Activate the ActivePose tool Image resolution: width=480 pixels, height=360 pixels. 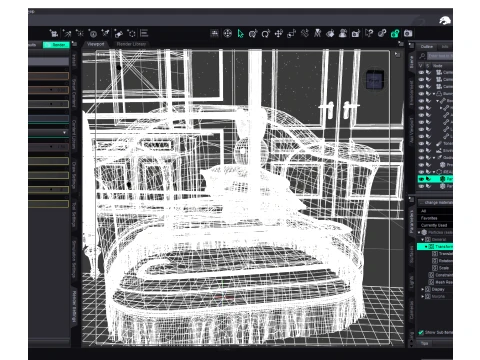coord(305,34)
